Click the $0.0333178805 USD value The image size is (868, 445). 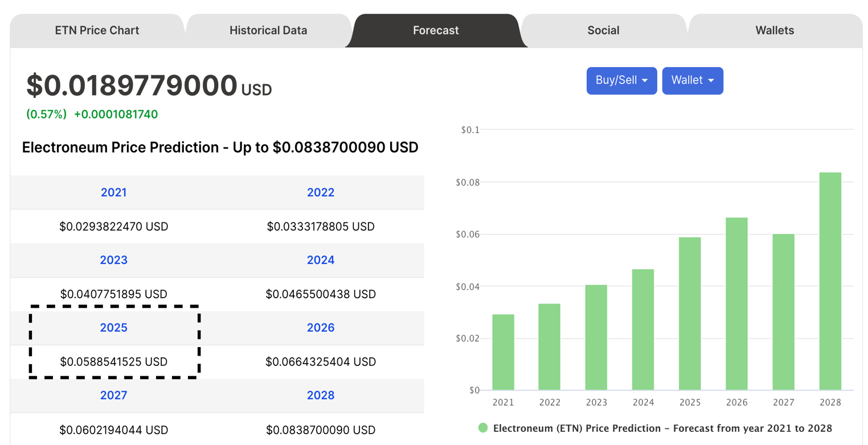point(321,226)
